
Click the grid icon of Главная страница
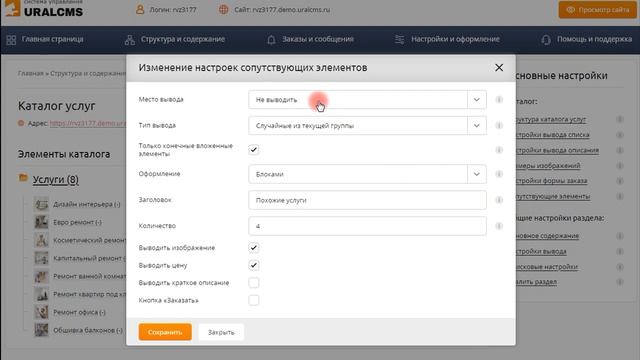click(x=11, y=40)
